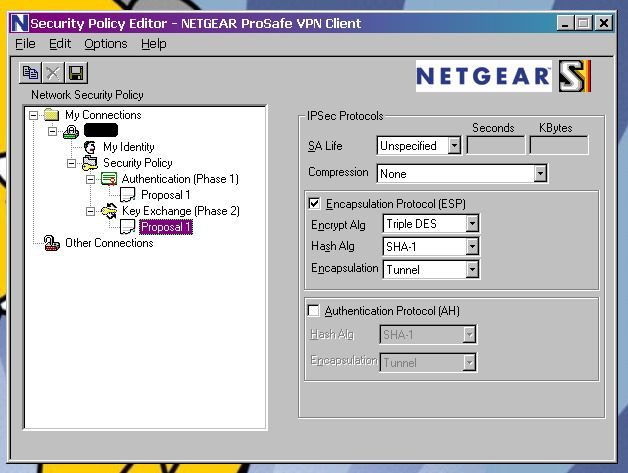
Task: Click the SA Life KBytes input field
Action: pyautogui.click(x=559, y=145)
